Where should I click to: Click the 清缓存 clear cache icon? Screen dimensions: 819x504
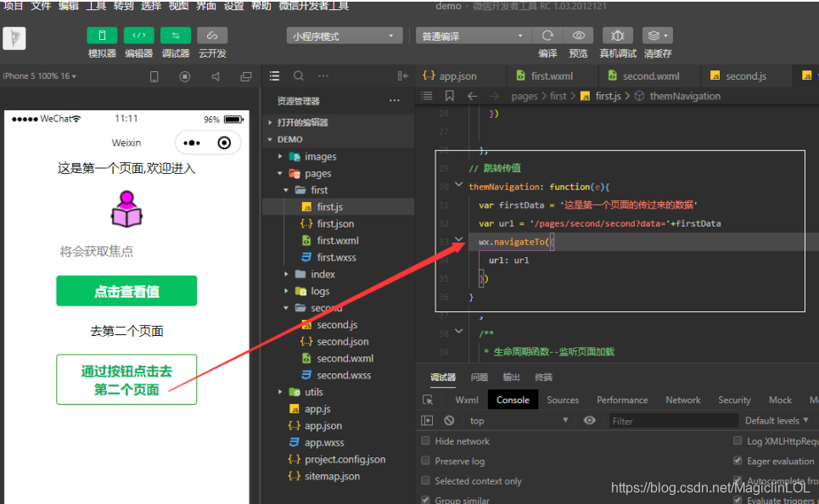pos(657,36)
